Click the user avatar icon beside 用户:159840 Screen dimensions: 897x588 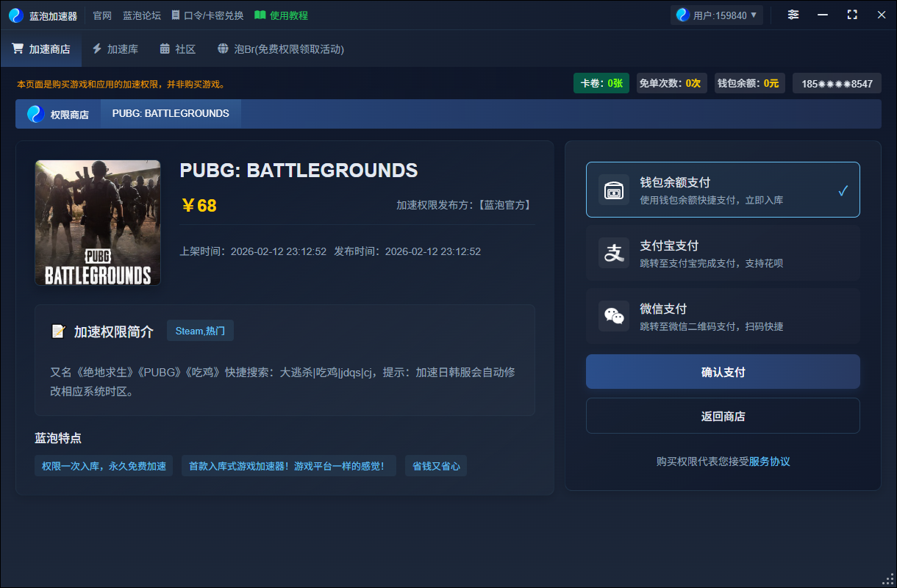(682, 15)
